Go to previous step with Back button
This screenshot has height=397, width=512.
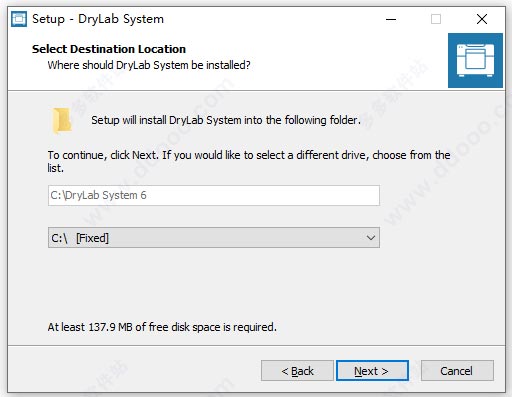297,371
